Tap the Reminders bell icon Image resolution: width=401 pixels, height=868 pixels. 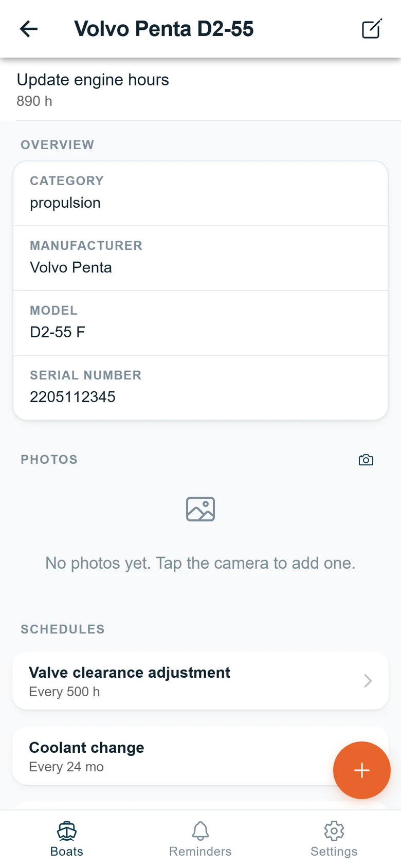(x=200, y=831)
